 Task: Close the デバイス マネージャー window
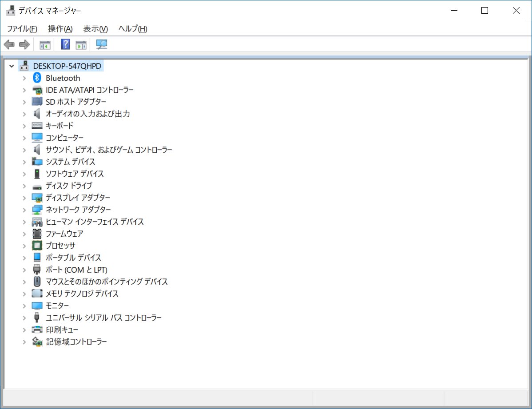[516, 11]
